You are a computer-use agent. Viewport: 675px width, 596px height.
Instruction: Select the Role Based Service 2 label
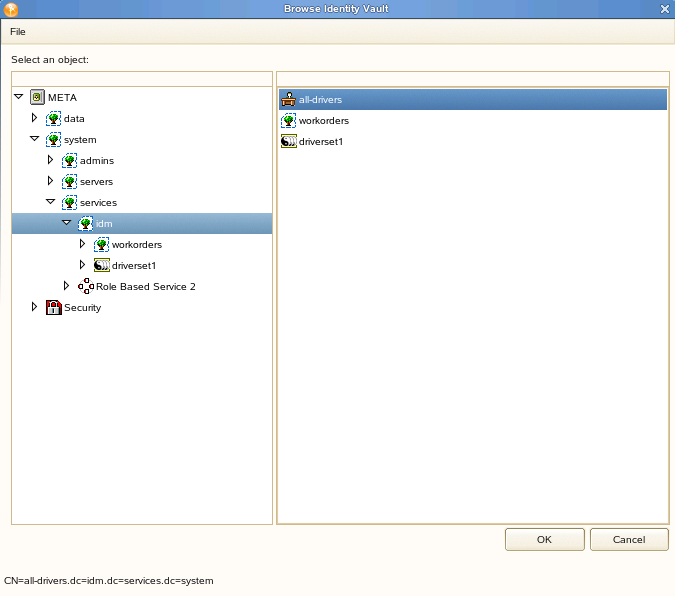pos(146,287)
